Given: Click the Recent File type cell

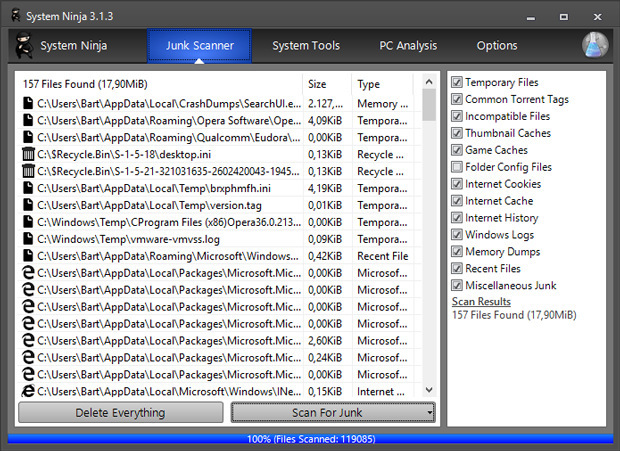Looking at the screenshot, I should click(x=383, y=256).
